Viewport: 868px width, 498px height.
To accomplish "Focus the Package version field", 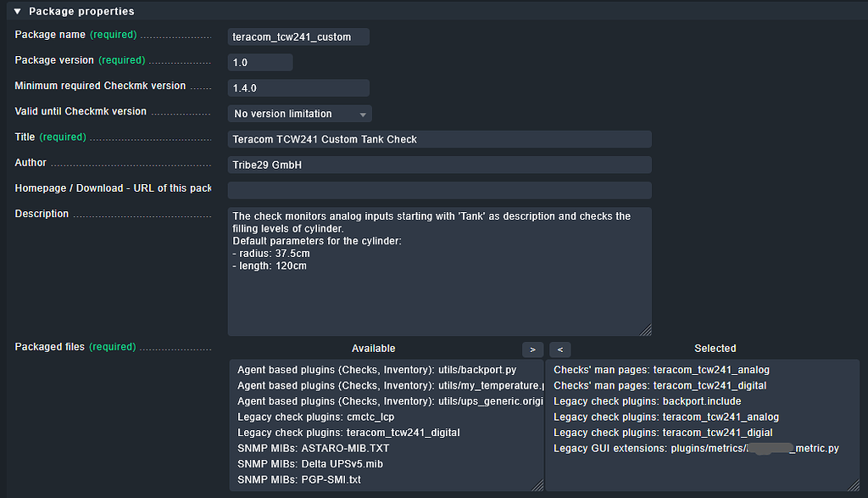I will click(x=259, y=62).
